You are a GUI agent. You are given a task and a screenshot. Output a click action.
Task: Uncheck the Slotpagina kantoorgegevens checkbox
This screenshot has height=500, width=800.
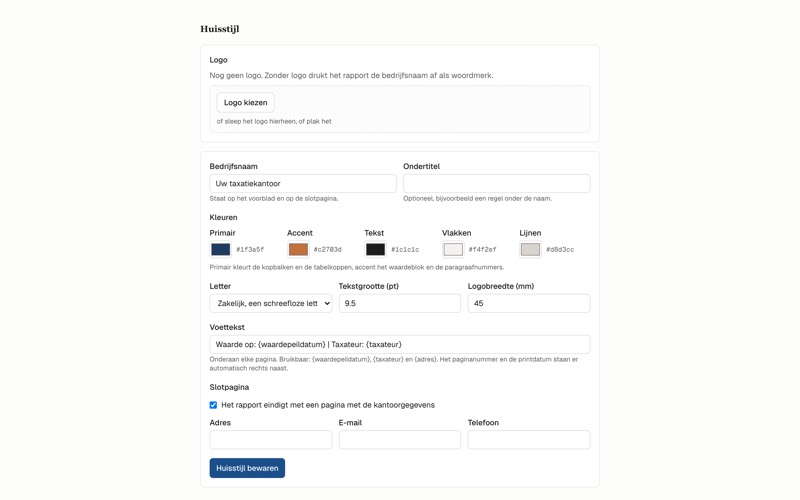point(213,405)
